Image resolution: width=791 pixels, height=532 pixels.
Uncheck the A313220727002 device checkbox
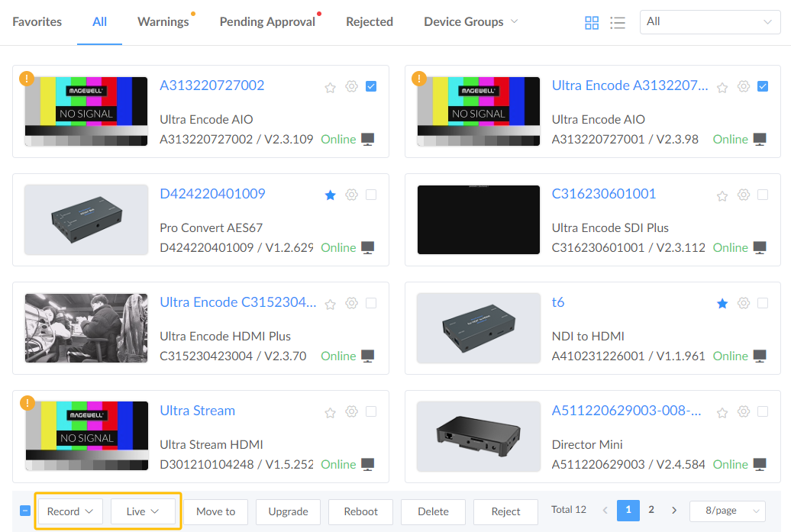click(x=371, y=86)
